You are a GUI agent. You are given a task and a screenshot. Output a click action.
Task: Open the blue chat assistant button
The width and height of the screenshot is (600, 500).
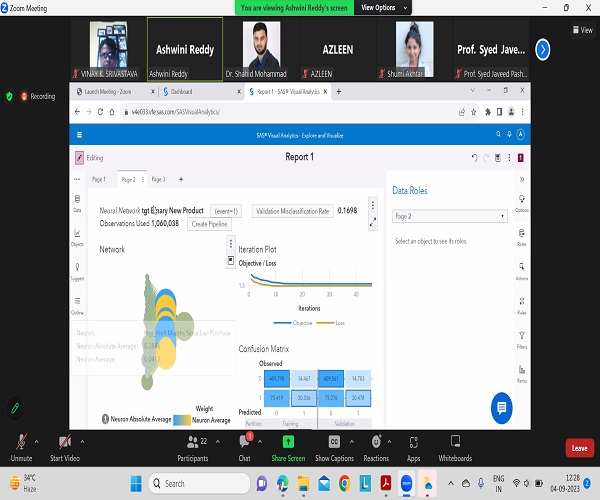501,408
